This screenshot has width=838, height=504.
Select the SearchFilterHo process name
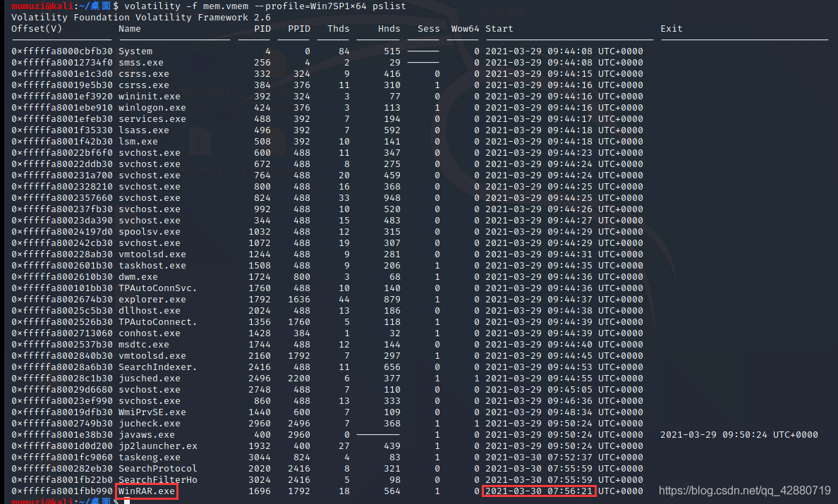click(x=158, y=479)
